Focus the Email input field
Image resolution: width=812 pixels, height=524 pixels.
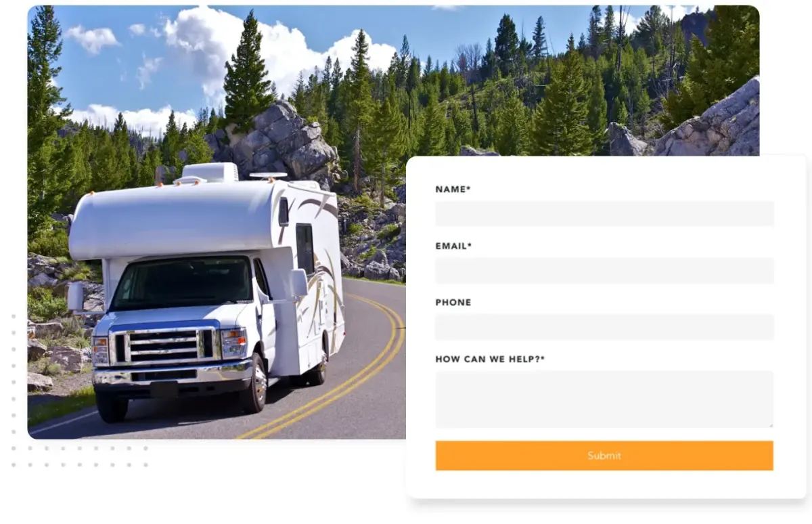pyautogui.click(x=604, y=270)
